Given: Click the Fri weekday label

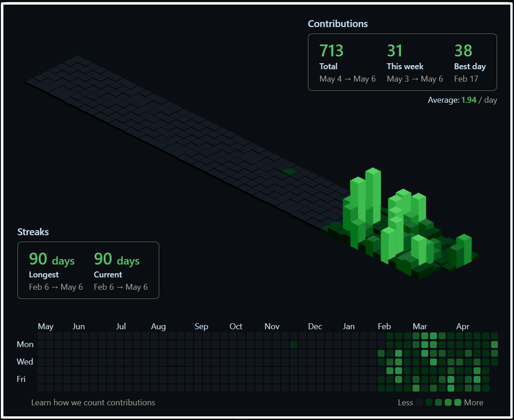Looking at the screenshot, I should [21, 379].
